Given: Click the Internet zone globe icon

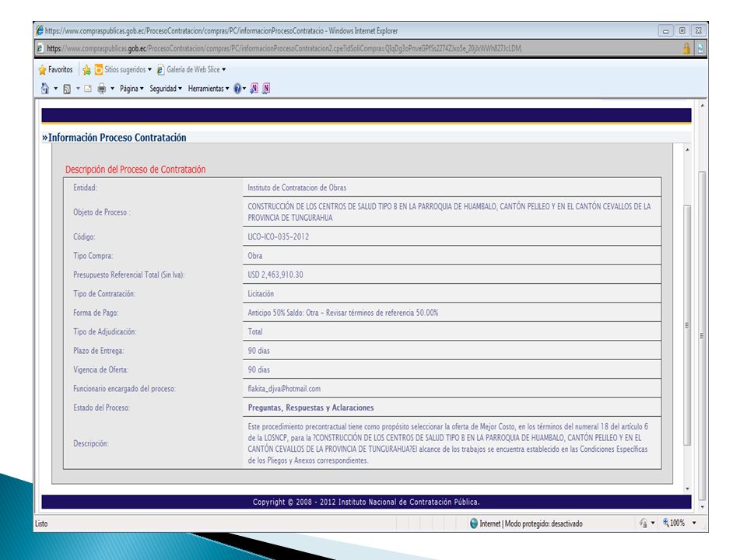Looking at the screenshot, I should (474, 523).
